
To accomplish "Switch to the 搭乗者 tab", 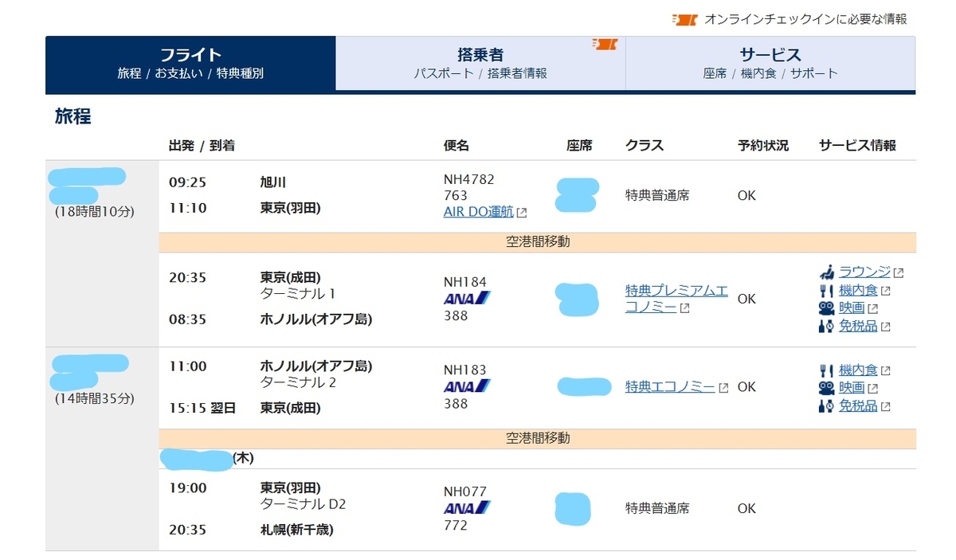I will pyautogui.click(x=480, y=64).
